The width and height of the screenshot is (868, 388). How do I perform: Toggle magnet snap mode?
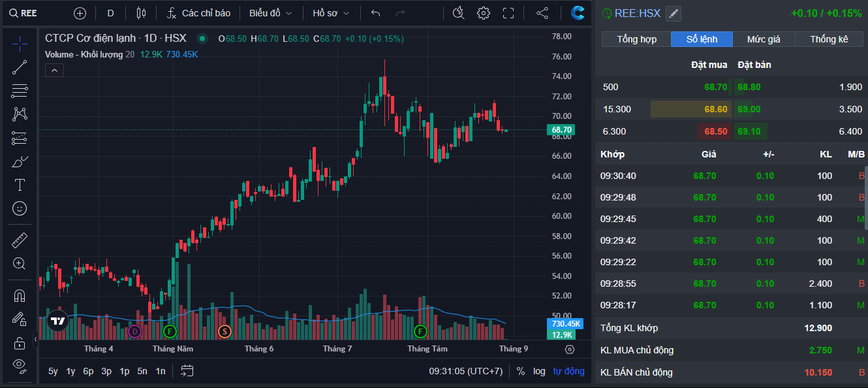click(x=20, y=295)
